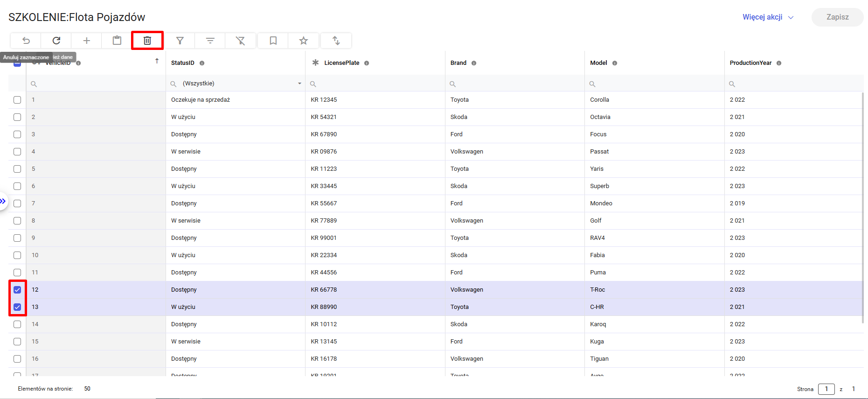868x399 pixels.
Task: Sort by the ProductionYear column header
Action: pos(750,63)
